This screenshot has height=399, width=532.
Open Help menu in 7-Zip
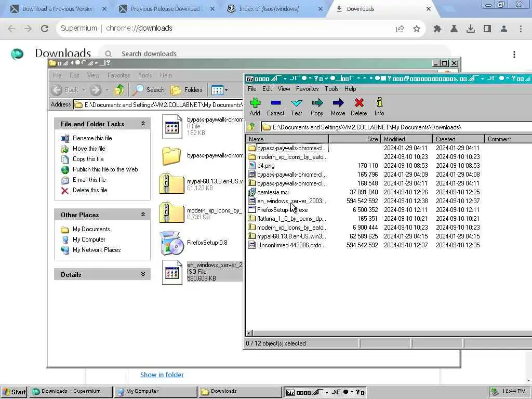tap(350, 88)
